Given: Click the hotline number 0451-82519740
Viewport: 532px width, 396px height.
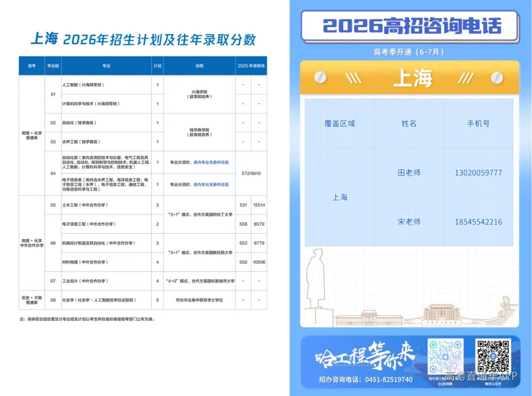Looking at the screenshot, I should [x=389, y=380].
